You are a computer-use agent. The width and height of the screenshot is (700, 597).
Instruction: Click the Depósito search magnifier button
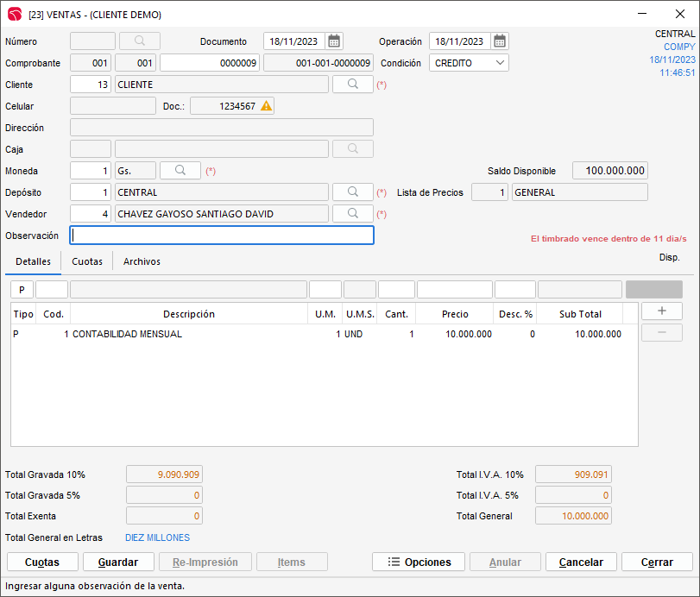coord(352,192)
